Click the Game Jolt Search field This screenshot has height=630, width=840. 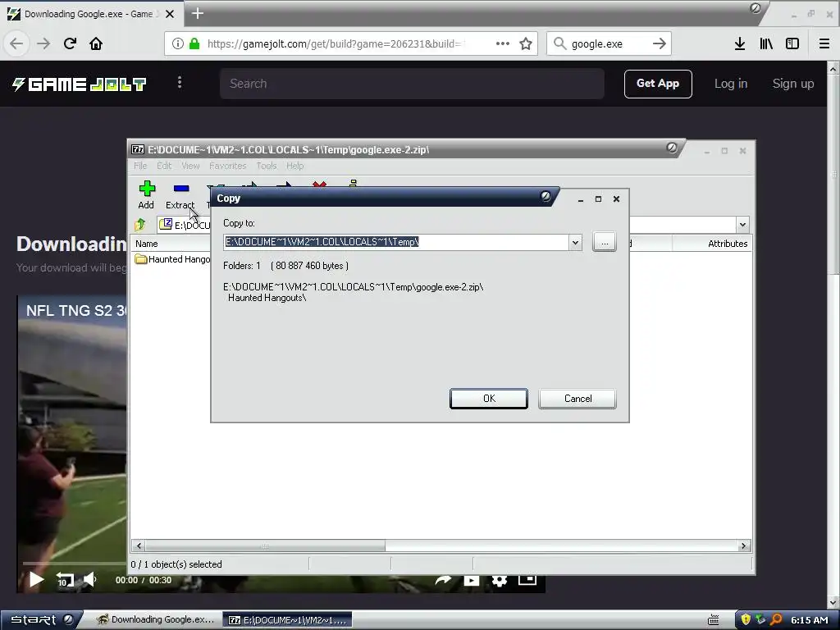[412, 84]
